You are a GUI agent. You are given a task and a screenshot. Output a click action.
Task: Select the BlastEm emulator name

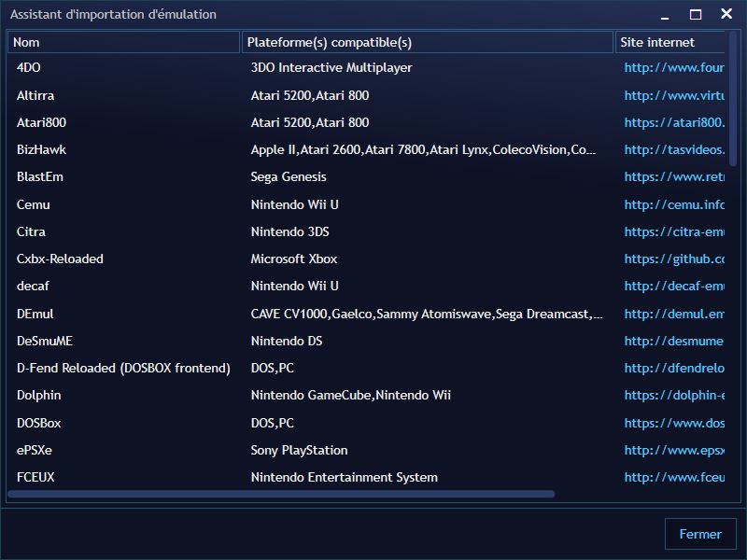tap(40, 176)
